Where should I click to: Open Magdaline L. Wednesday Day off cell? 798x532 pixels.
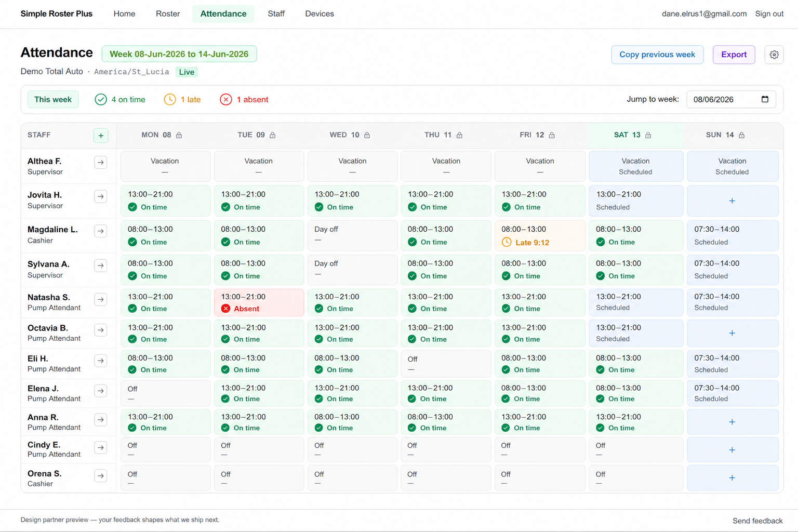click(352, 235)
